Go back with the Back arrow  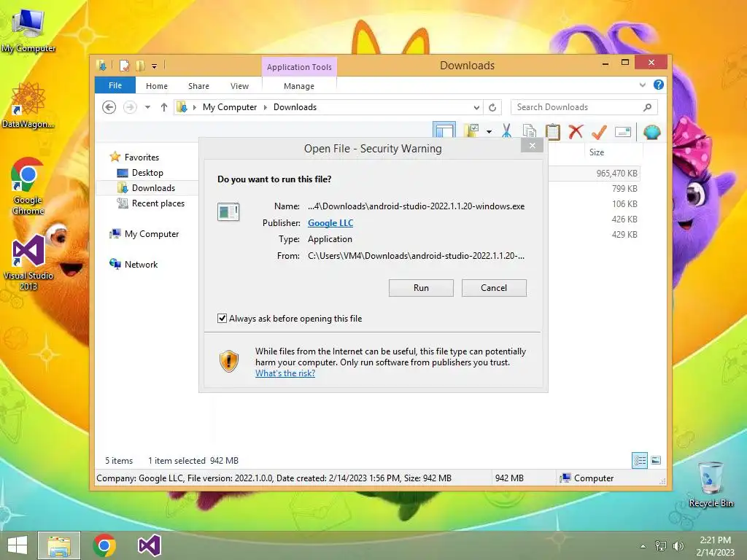109,107
